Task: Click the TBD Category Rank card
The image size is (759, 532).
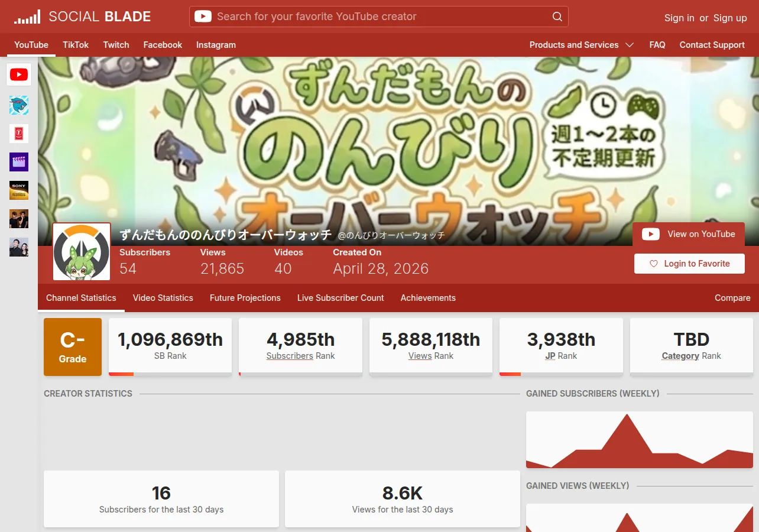Action: (692, 347)
